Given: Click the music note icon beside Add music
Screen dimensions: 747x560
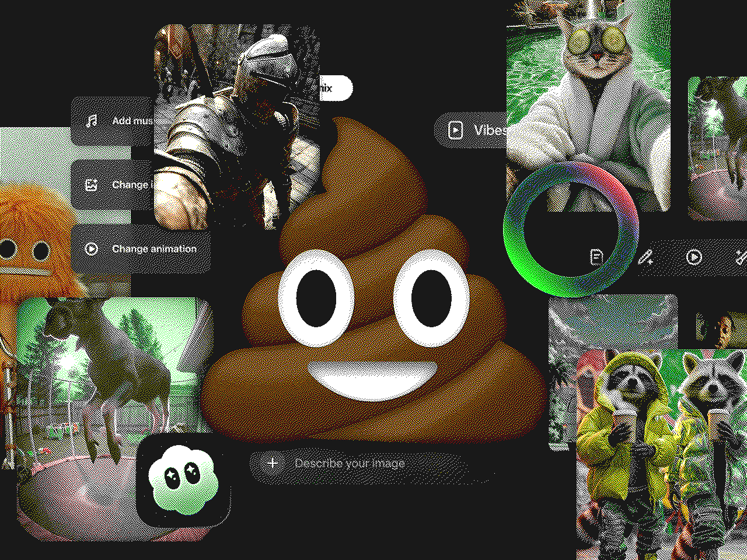Looking at the screenshot, I should [91, 121].
